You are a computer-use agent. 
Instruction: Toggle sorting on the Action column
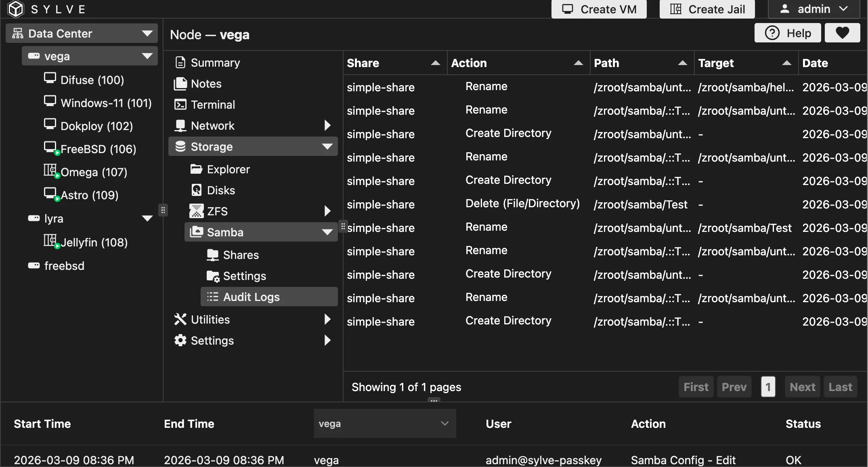pos(579,63)
